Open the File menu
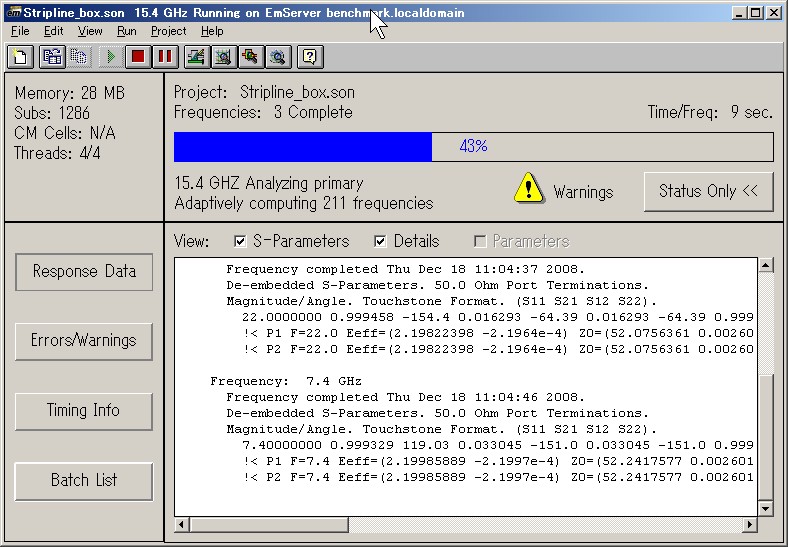 point(20,31)
